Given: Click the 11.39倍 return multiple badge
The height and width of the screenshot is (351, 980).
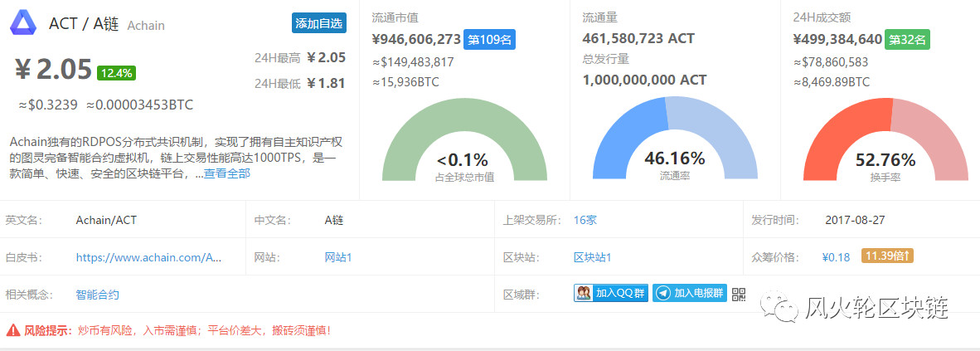Looking at the screenshot, I should (887, 256).
